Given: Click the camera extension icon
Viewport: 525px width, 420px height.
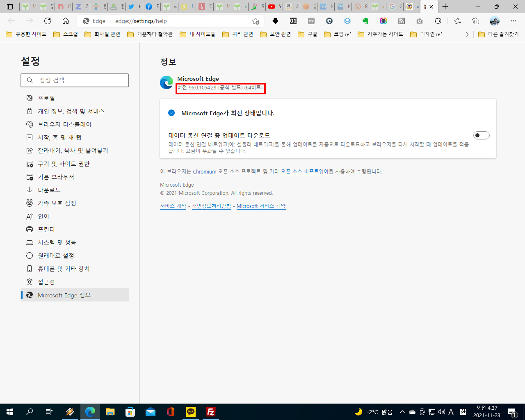Looking at the screenshot, I should click(420, 21).
